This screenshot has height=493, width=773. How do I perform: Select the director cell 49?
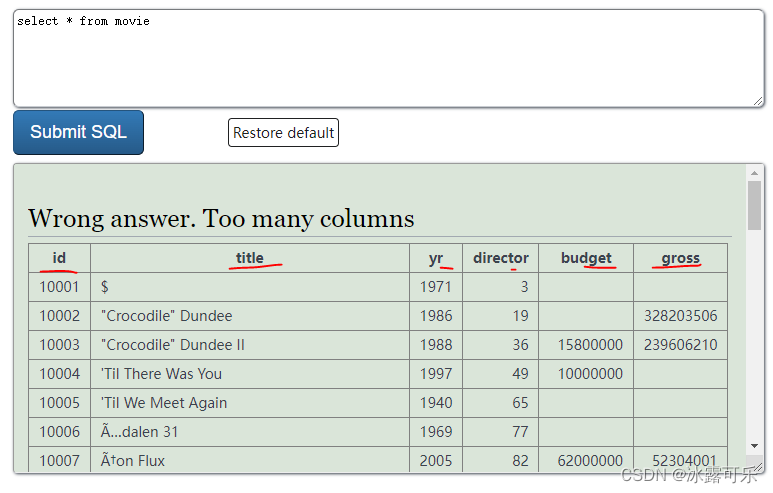tap(500, 374)
